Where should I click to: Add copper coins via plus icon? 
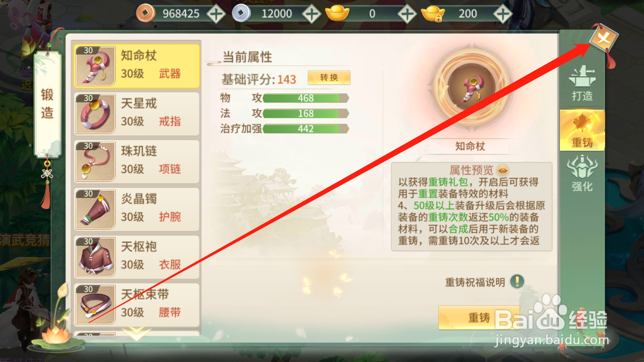coord(216,14)
